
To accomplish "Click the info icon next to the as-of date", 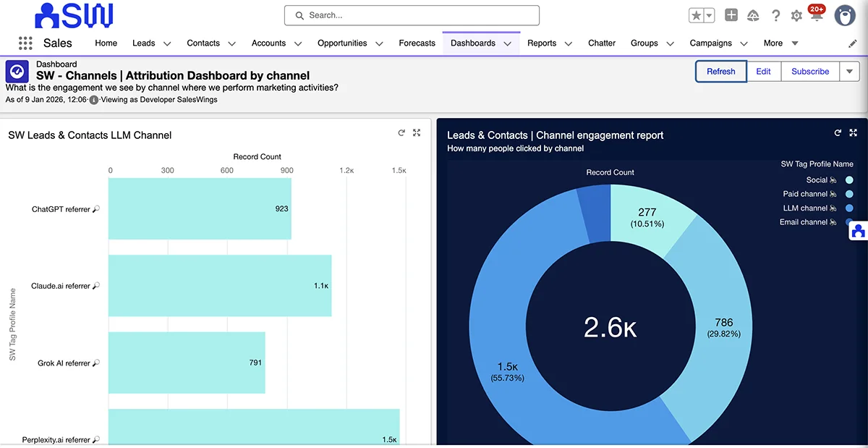I will tap(93, 100).
